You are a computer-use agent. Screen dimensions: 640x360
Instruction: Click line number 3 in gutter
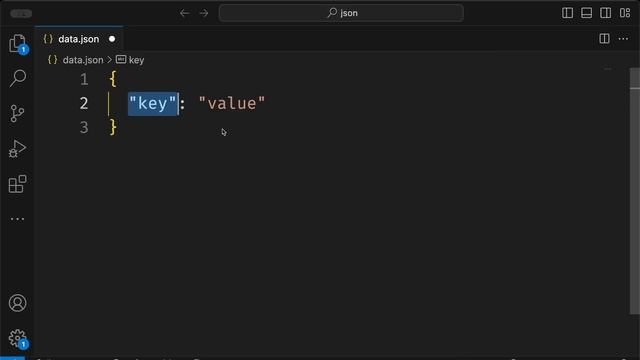click(x=84, y=127)
